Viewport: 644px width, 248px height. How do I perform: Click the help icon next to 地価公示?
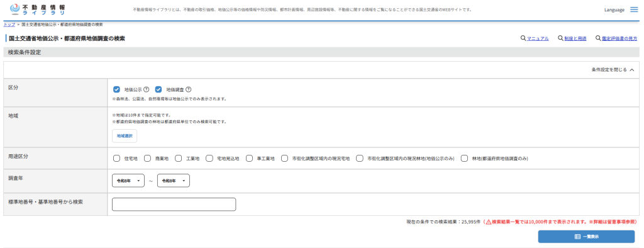tap(146, 89)
